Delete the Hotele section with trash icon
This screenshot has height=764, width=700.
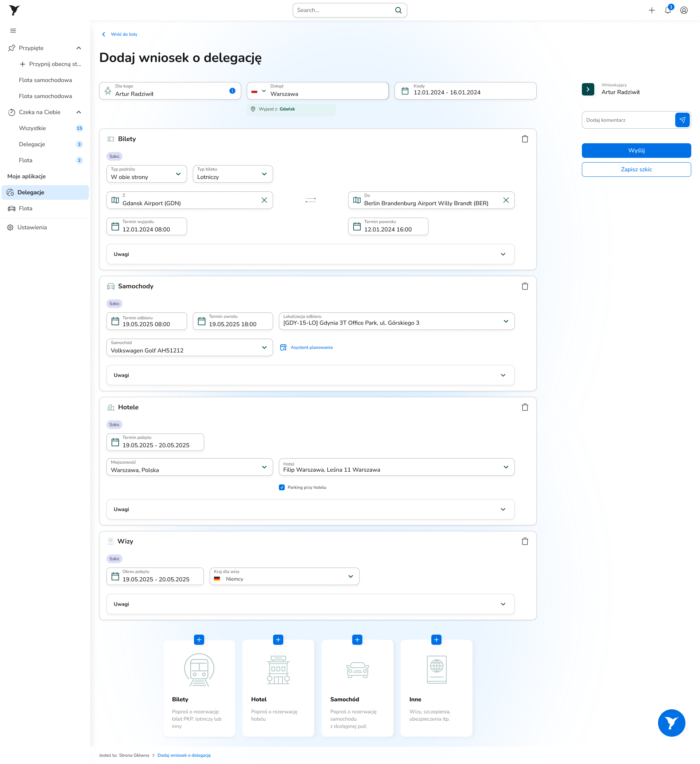tap(525, 408)
